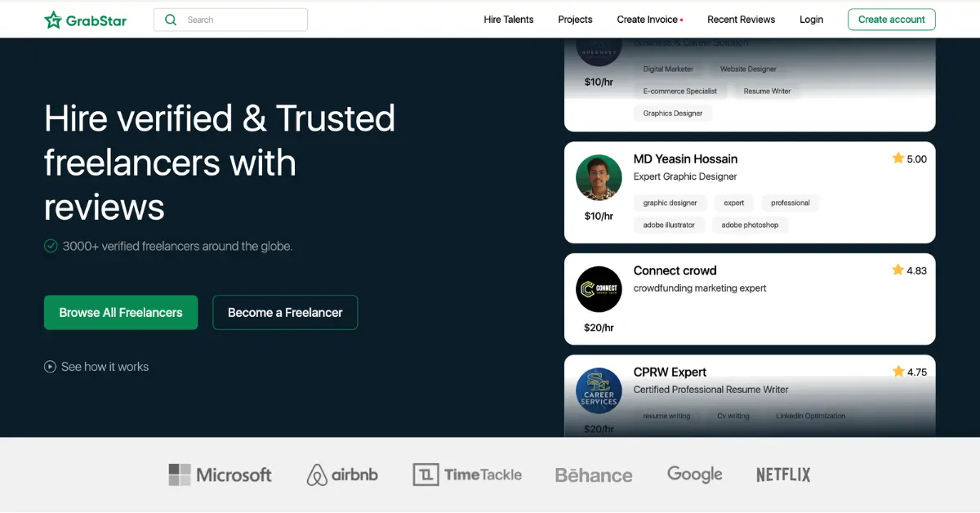Open the Hire Talents menu item
The height and width of the screenshot is (513, 980).
508,19
